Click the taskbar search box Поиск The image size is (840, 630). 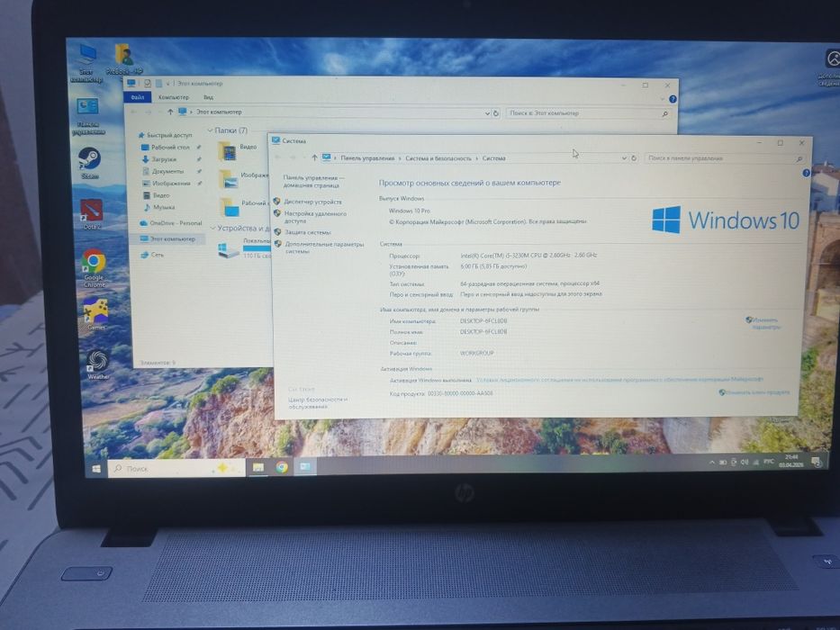coord(176,468)
